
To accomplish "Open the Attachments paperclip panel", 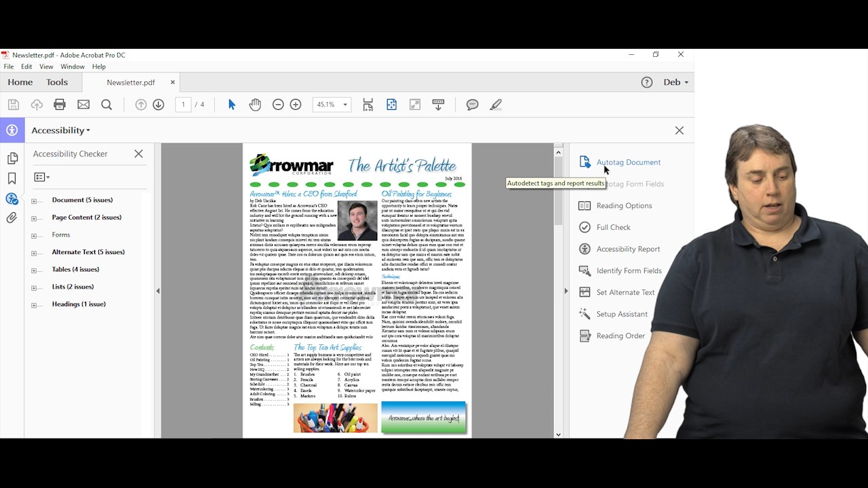I will pyautogui.click(x=12, y=218).
